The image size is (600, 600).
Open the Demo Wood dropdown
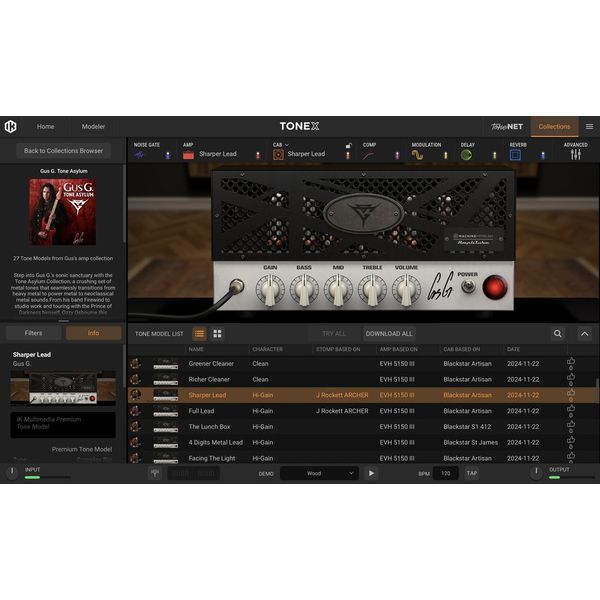coord(319,473)
